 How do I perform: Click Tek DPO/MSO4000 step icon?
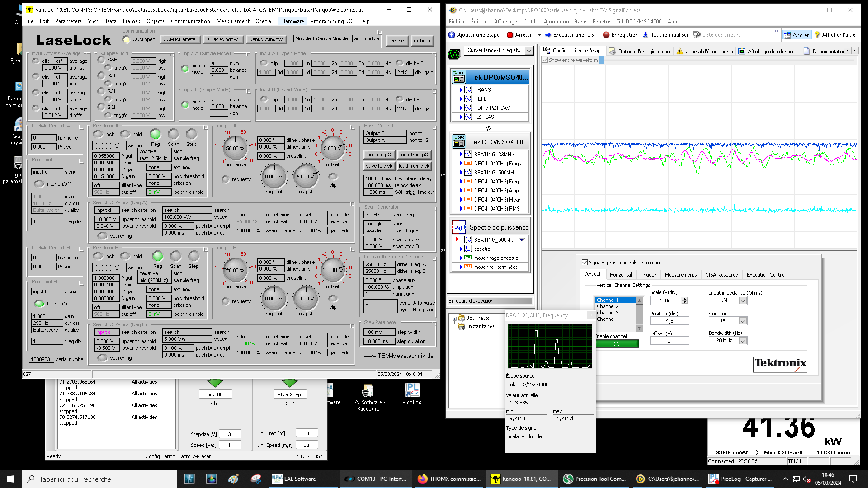[x=458, y=142]
